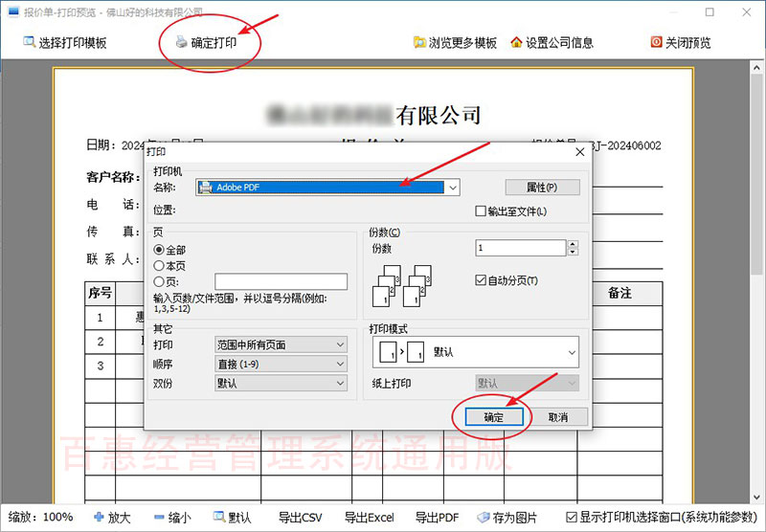Open the 顺序 直接(1-9) dropdown

(281, 365)
